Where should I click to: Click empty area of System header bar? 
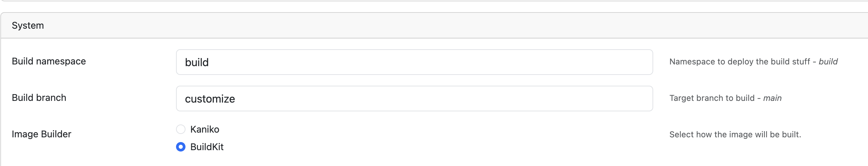[x=438, y=26]
